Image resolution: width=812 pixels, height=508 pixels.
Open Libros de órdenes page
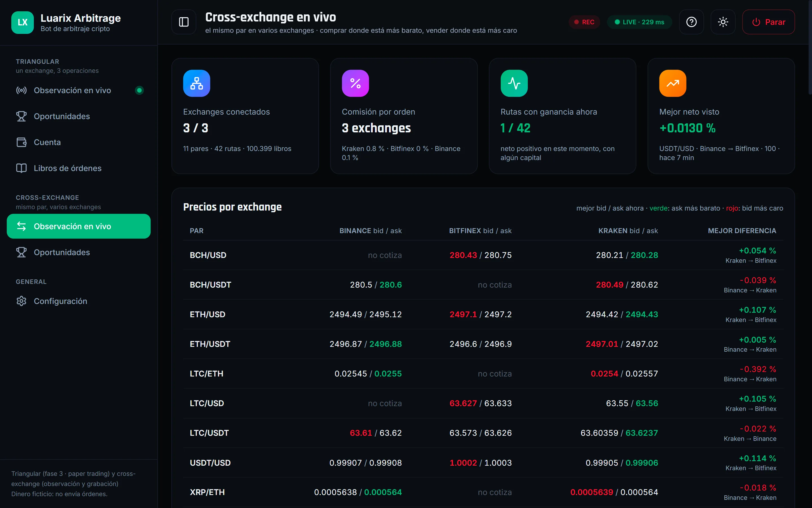tap(78, 168)
